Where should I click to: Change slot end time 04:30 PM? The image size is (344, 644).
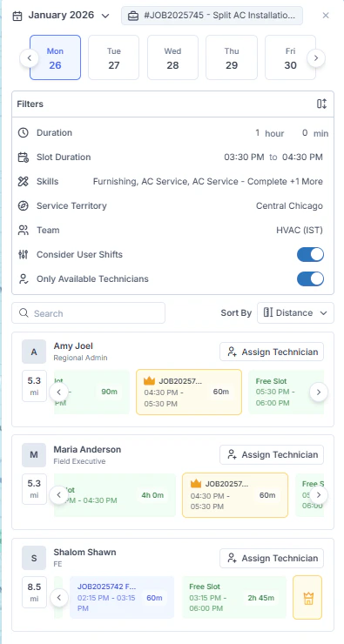302,157
